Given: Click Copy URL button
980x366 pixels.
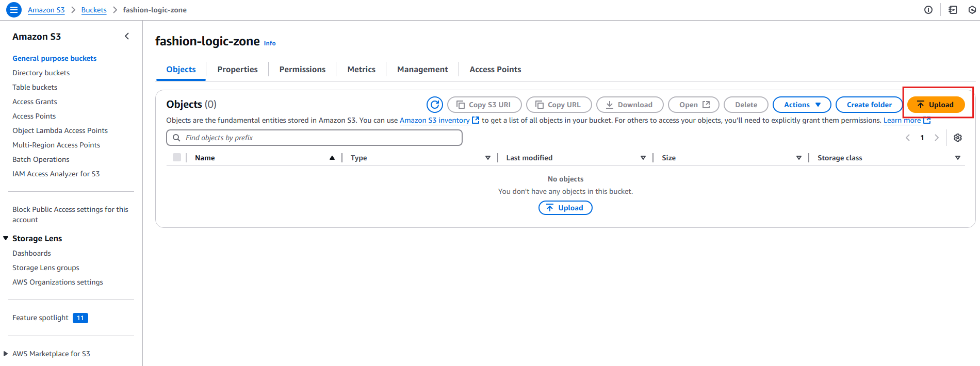Looking at the screenshot, I should 559,105.
